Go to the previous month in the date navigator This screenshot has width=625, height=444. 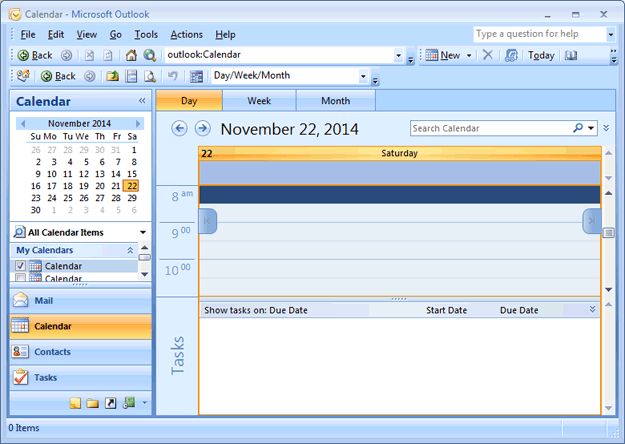pos(23,124)
